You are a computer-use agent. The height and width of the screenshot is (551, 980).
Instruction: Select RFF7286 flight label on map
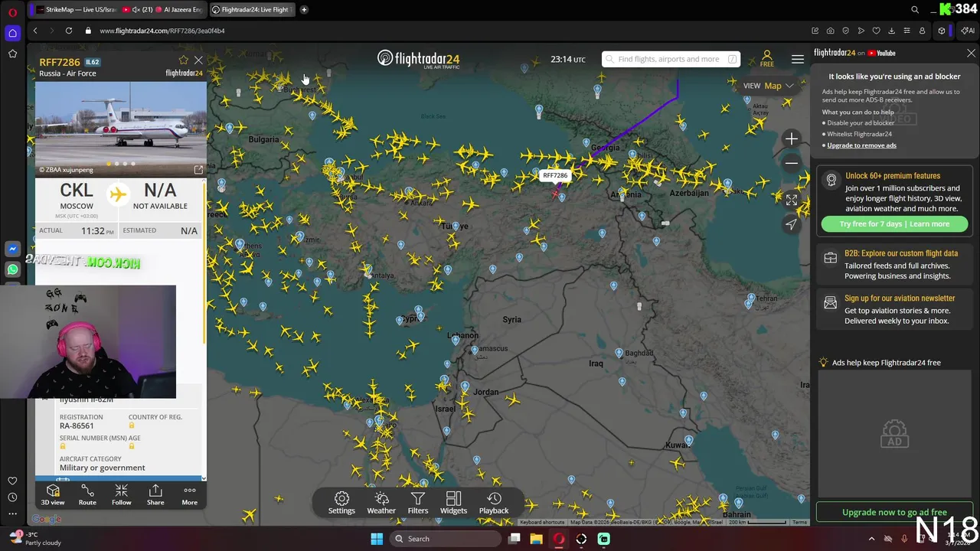point(555,175)
